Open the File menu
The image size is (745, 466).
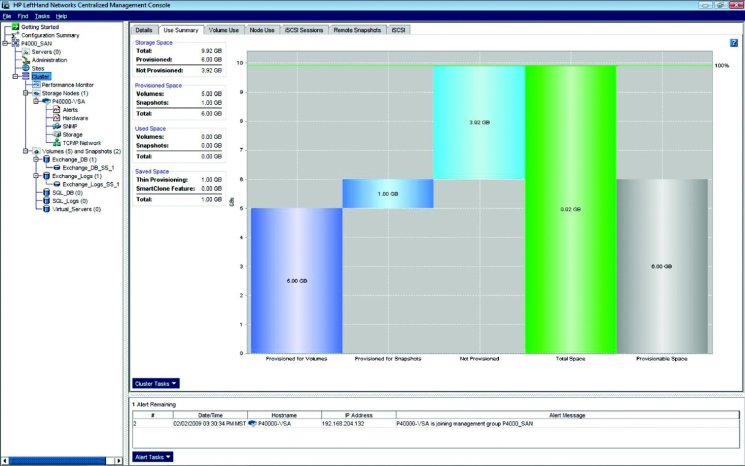(x=7, y=16)
